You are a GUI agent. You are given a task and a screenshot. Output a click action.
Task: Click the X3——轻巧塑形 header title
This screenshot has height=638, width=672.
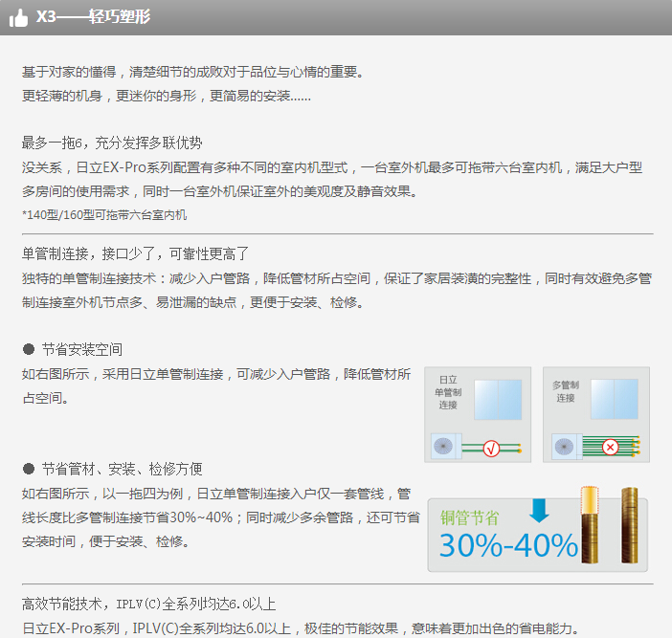tap(92, 17)
